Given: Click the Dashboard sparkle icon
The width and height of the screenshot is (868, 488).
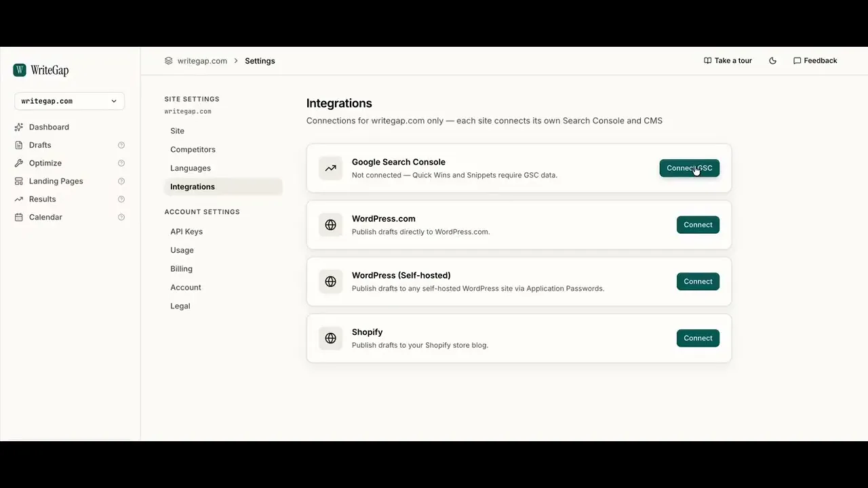Looking at the screenshot, I should click(x=18, y=127).
